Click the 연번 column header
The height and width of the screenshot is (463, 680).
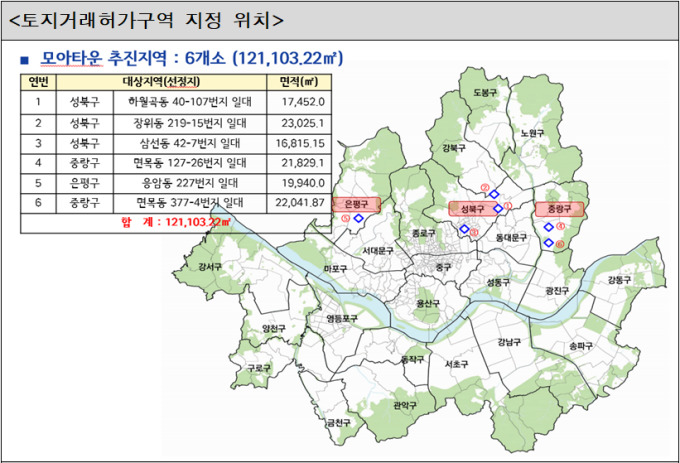pyautogui.click(x=39, y=82)
